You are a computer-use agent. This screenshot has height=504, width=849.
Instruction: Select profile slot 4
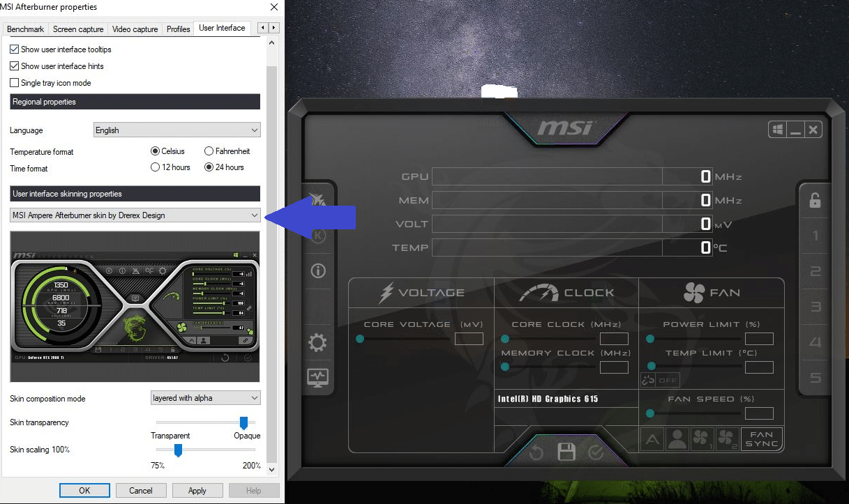pos(815,342)
